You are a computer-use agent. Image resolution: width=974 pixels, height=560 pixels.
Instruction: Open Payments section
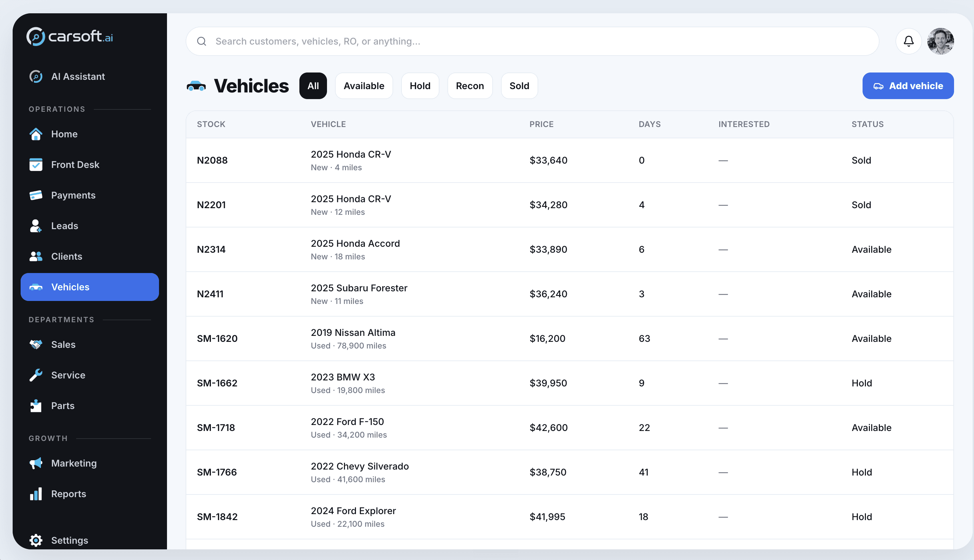tap(89, 195)
